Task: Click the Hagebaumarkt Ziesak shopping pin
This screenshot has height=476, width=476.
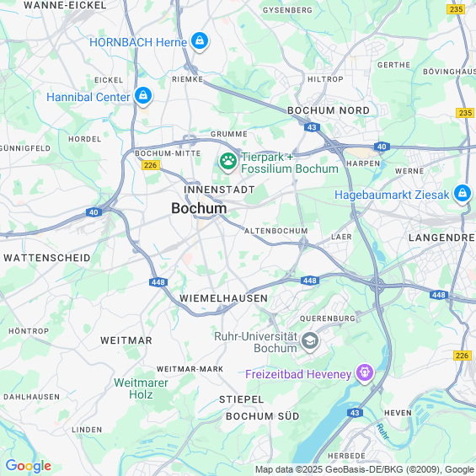Action: coord(462,194)
